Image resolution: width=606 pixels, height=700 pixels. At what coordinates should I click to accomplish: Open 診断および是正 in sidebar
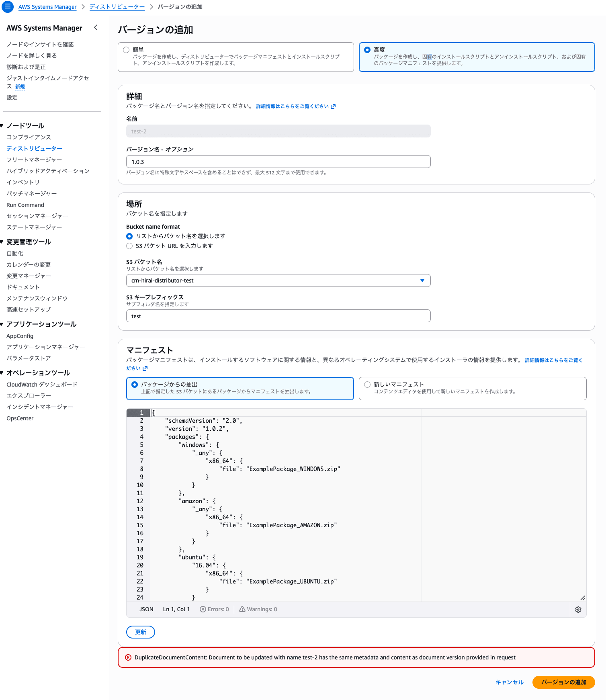[26, 67]
